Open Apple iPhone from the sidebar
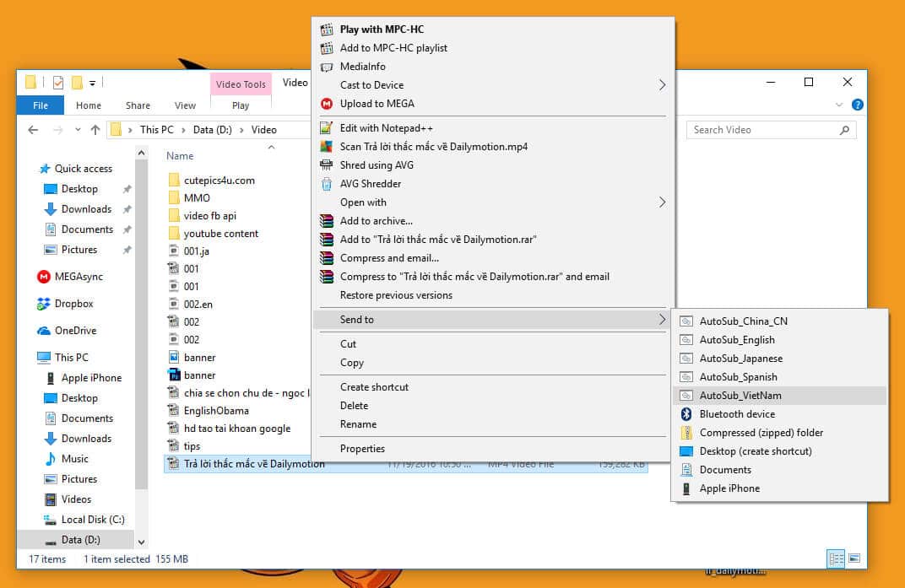The height and width of the screenshot is (588, 905). pyautogui.click(x=89, y=377)
